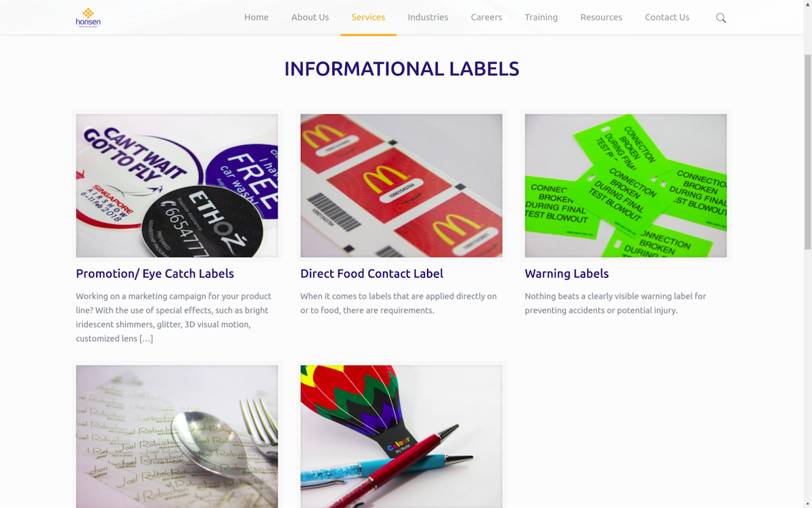Image resolution: width=812 pixels, height=508 pixels.
Task: Open the Training menu item
Action: pyautogui.click(x=541, y=18)
